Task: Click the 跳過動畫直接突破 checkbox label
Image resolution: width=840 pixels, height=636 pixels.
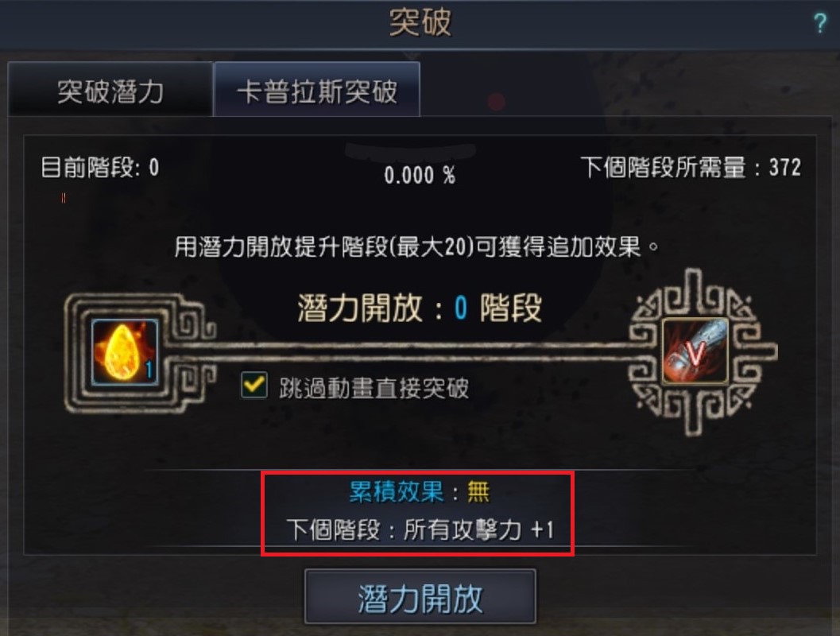Action: 374,388
